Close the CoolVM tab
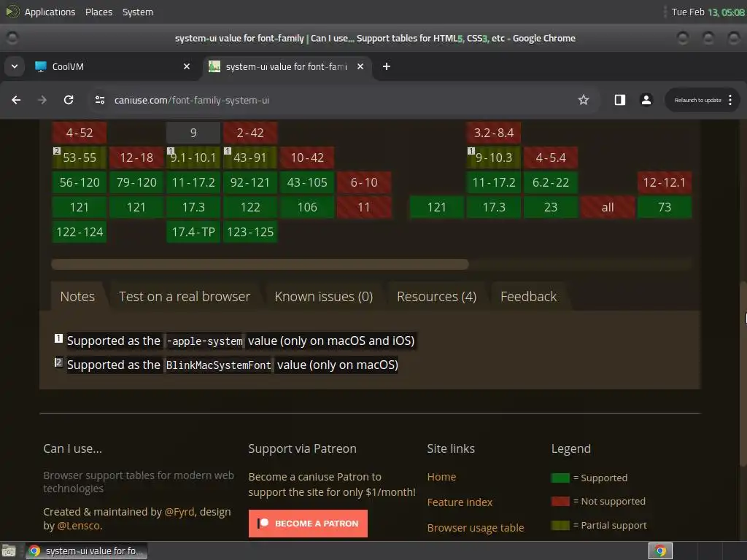The image size is (747, 560). tap(187, 66)
